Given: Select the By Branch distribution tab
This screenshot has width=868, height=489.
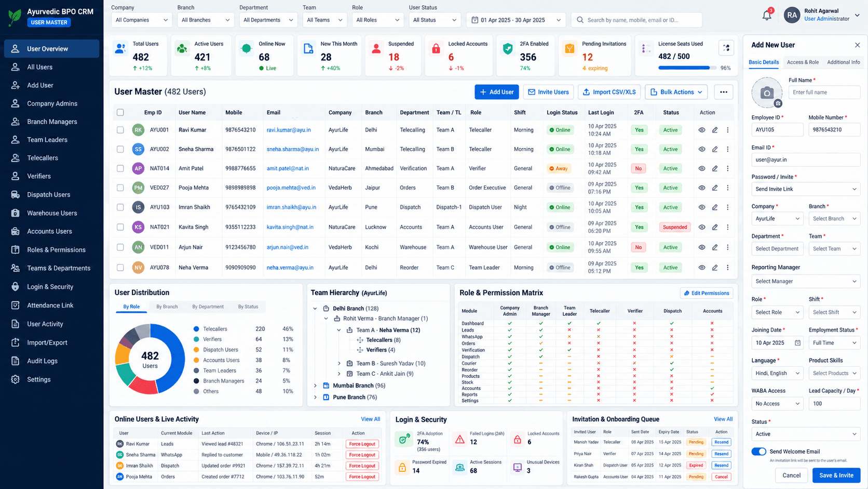Looking at the screenshot, I should pyautogui.click(x=167, y=307).
